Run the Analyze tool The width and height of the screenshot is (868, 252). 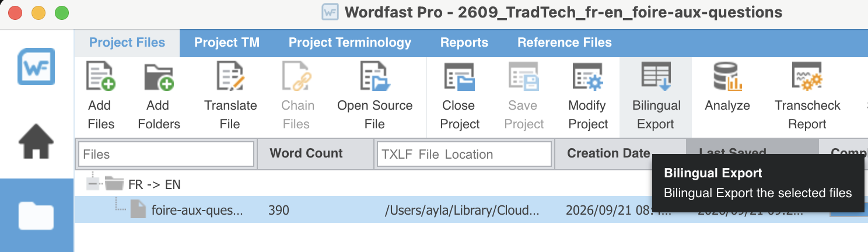pyautogui.click(x=727, y=87)
